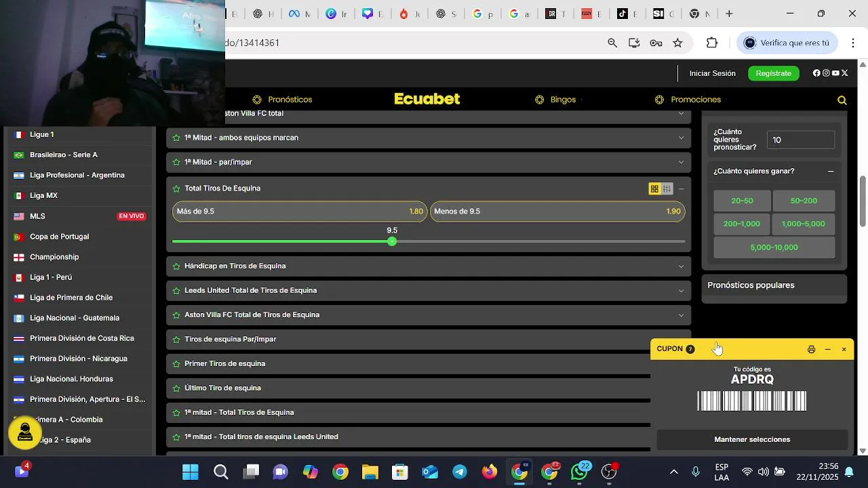Viewport: 868px width, 488px height.
Task: Favorite the 'Primer Tiros de esquina' star
Action: tap(176, 364)
